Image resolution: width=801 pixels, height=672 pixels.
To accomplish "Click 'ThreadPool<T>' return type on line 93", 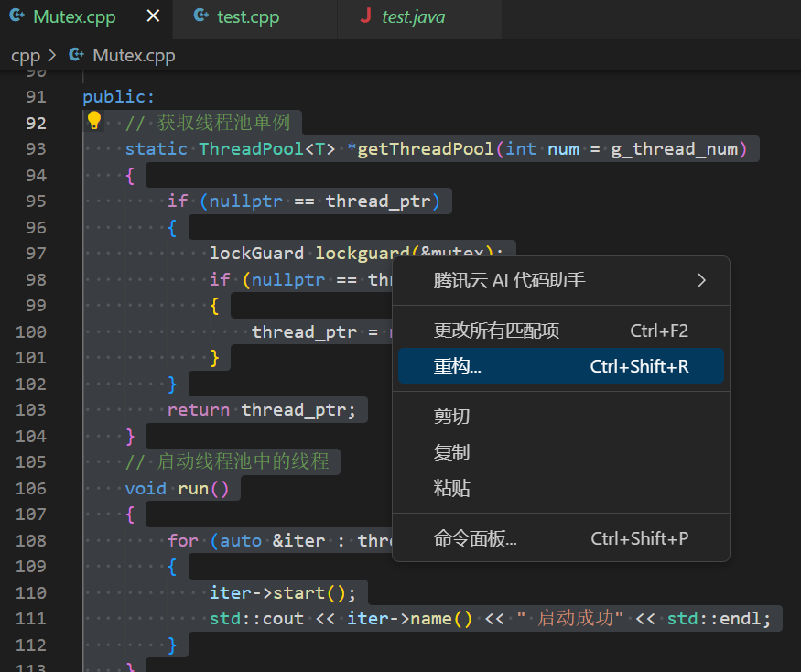I will point(266,148).
